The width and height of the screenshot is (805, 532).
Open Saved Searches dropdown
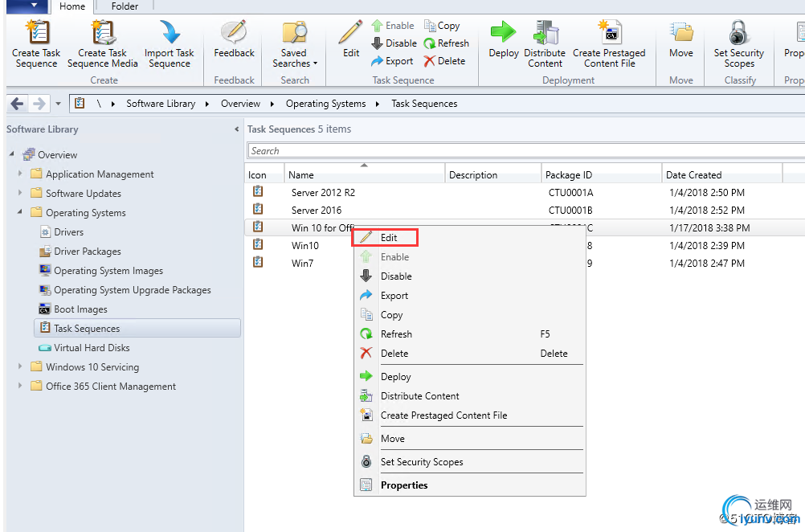click(x=295, y=45)
